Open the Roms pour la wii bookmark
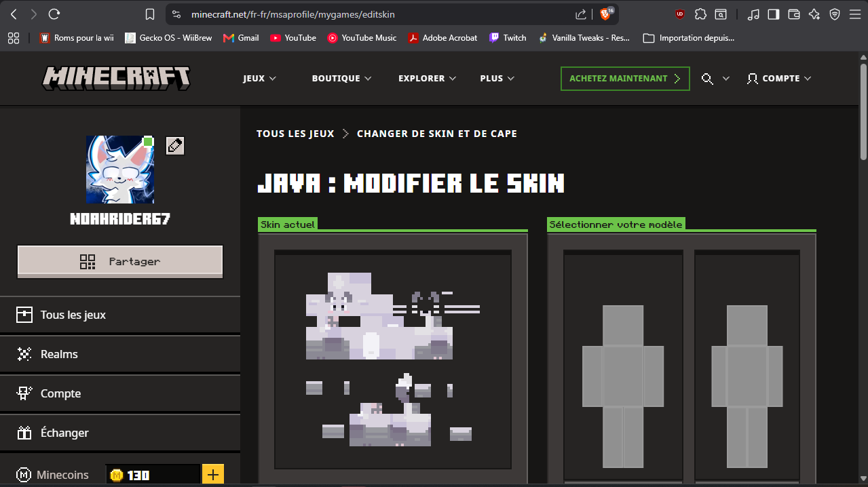This screenshot has width=868, height=487. (x=77, y=38)
